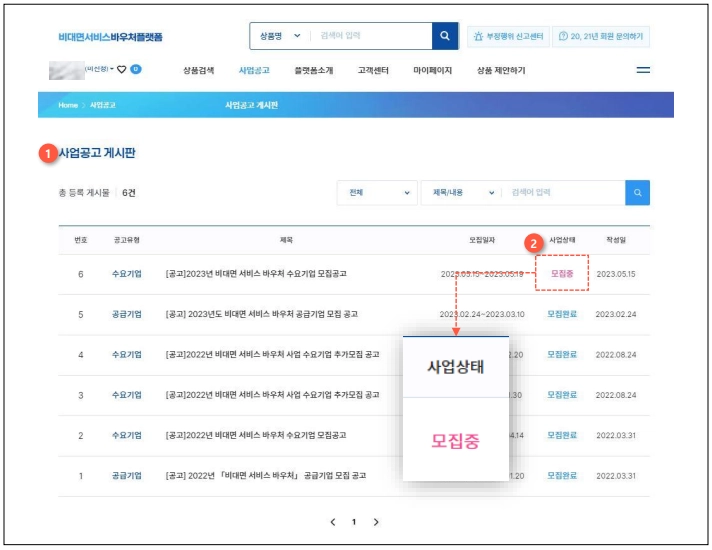Click the heart wishlist icon
Screen dimensions: 712x550
121,69
